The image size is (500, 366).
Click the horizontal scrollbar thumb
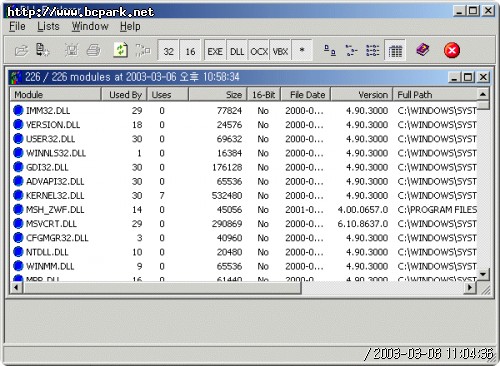coord(162,287)
